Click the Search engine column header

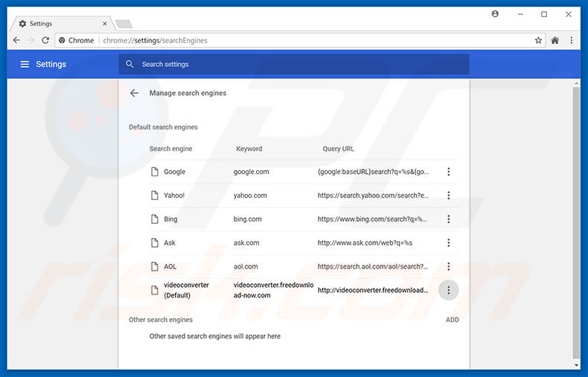pos(170,149)
